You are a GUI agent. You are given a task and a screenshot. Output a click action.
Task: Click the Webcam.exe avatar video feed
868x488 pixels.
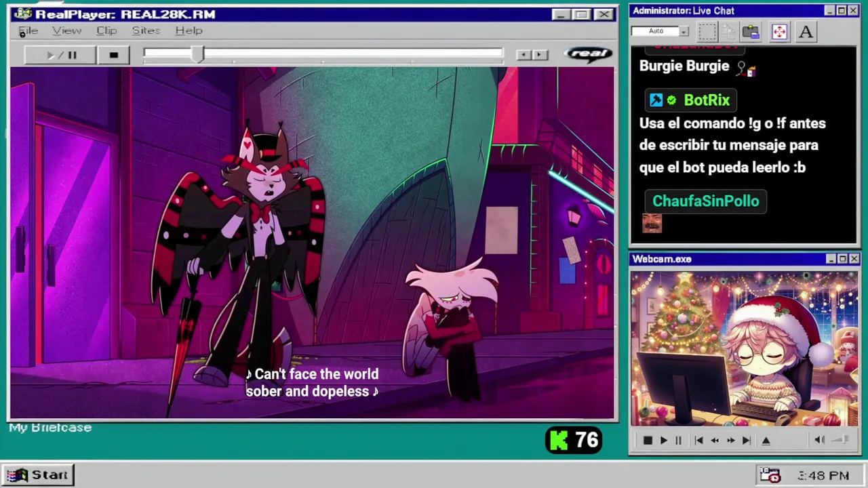pos(745,348)
